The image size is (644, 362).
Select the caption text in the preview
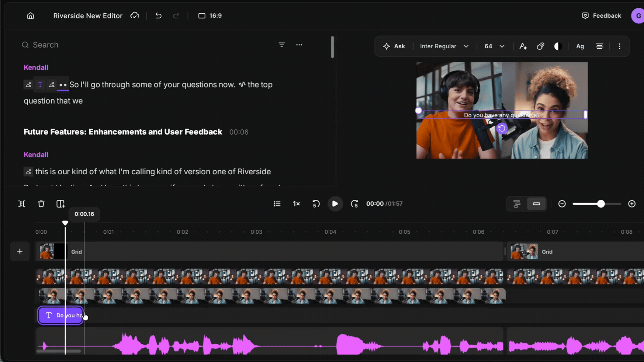pyautogui.click(x=502, y=115)
